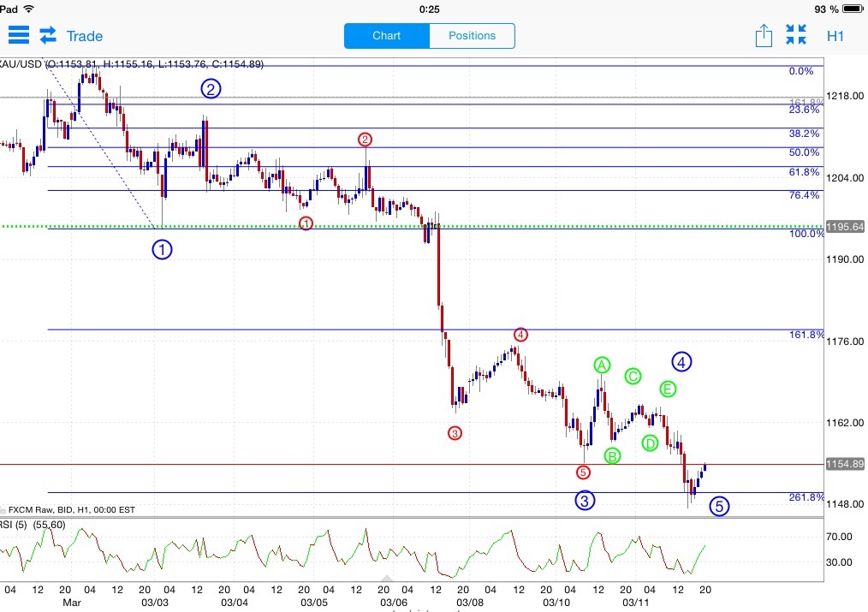Select the blue wave 2 marker
Viewport: 868px width, 612px height.
[x=211, y=88]
